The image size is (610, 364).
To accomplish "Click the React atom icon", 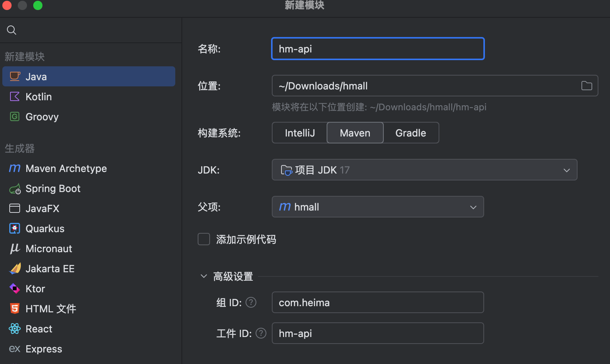I will 15,329.
